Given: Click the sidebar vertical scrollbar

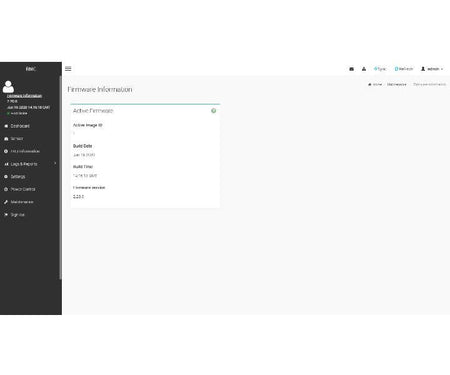Looking at the screenshot, I should [60, 178].
